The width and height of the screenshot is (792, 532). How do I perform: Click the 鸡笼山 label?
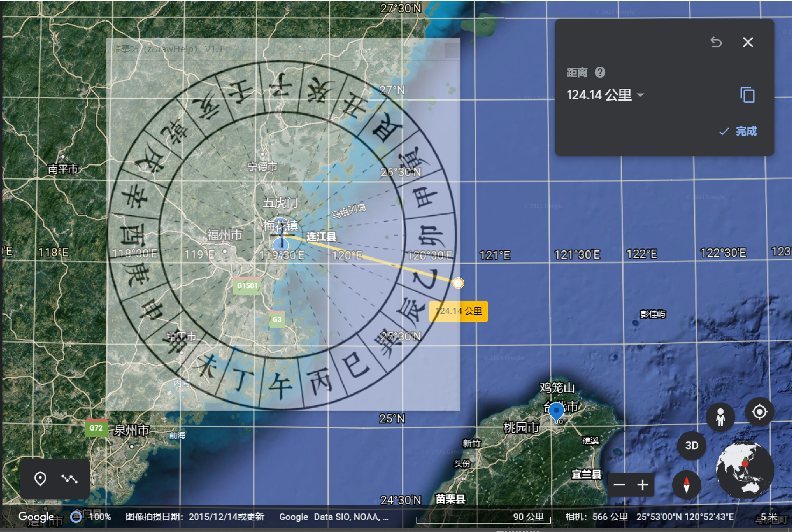(557, 388)
